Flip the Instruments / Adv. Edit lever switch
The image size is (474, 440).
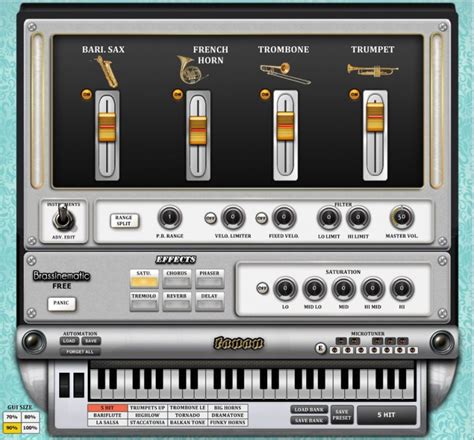click(x=63, y=217)
